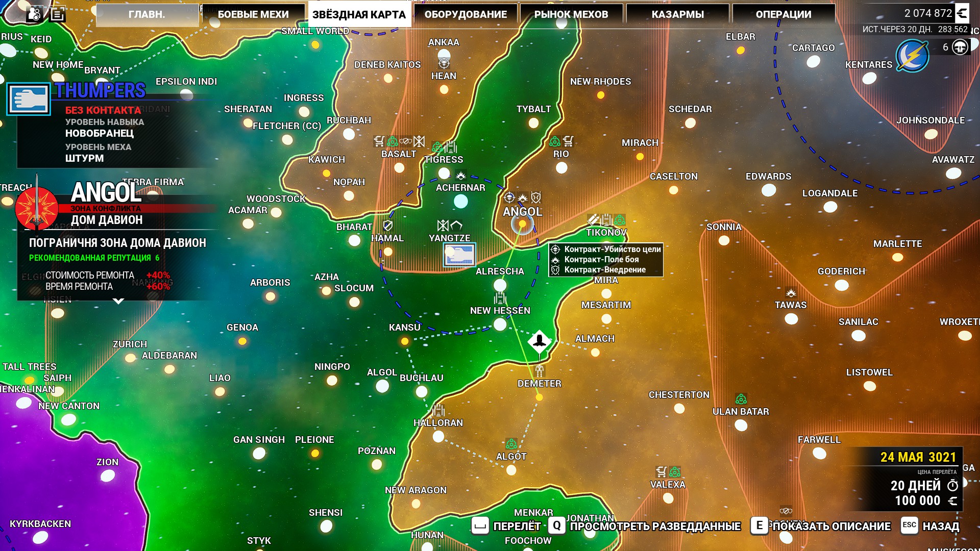Go to the РЫНОК МЕХОВ tab
The height and width of the screenshot is (551, 980).
(x=571, y=14)
